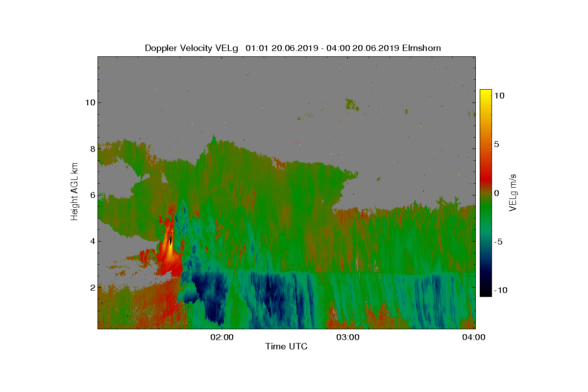Viewport: 588px width, 392px height.
Task: Click the height tick label "2"
Action: (92, 288)
